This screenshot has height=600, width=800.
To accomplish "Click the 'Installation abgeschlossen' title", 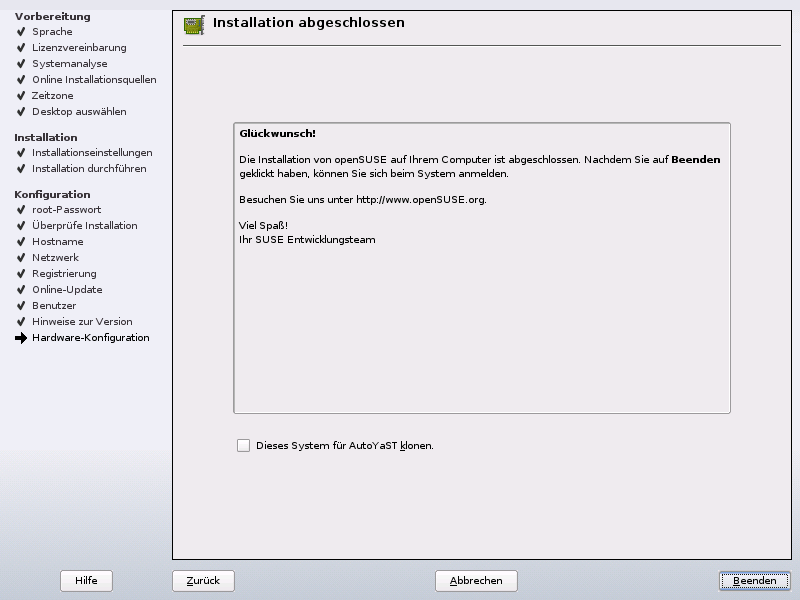I will click(x=309, y=23).
